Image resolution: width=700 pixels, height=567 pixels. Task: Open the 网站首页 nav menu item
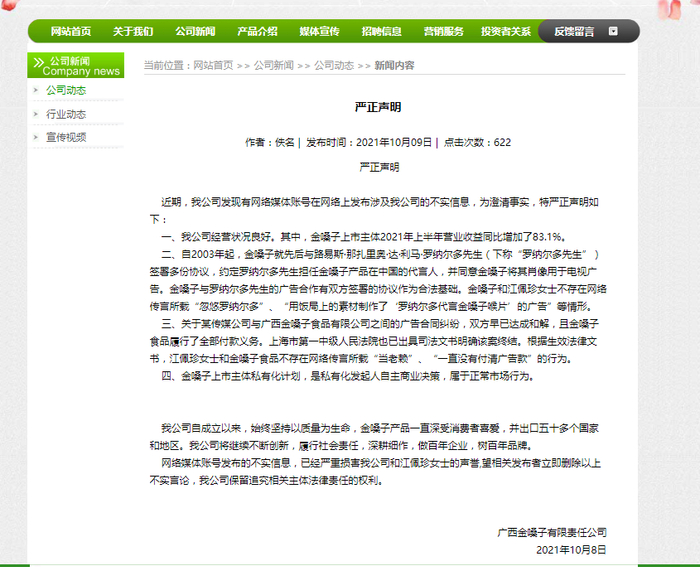point(71,31)
